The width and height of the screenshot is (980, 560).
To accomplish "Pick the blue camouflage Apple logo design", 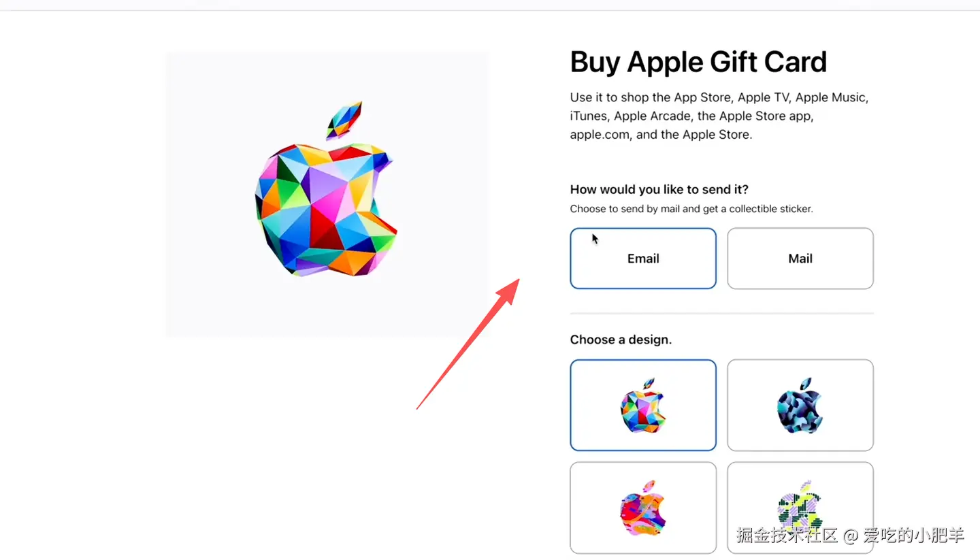I will click(800, 405).
